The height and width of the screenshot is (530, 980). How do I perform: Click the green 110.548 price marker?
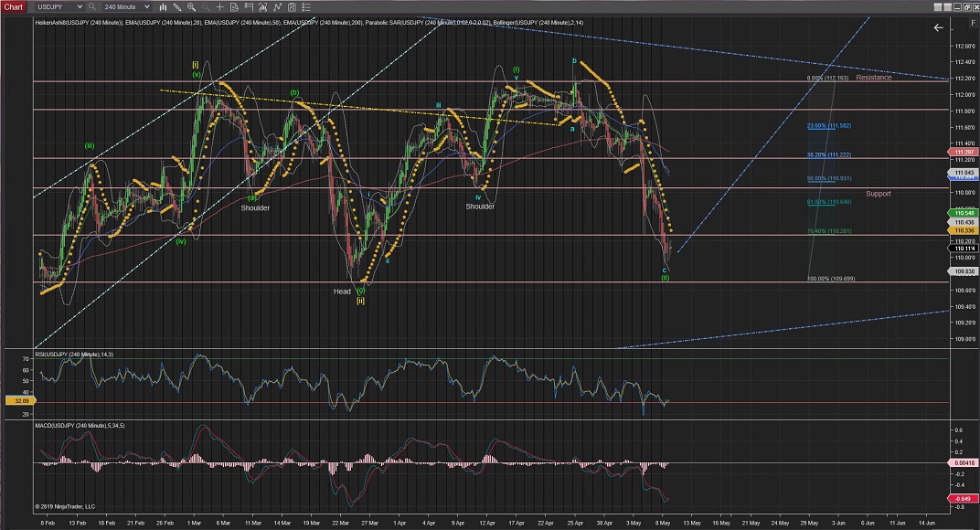point(963,213)
